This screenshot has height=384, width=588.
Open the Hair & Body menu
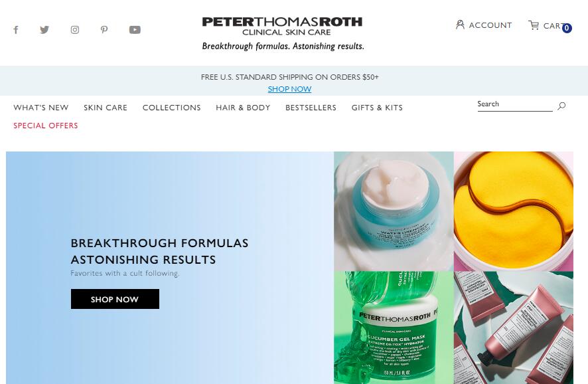coord(243,108)
